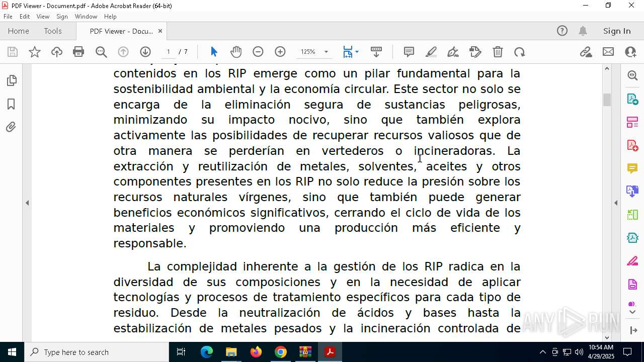644x362 pixels.
Task: Open the Sign pen tool
Action: (453, 52)
